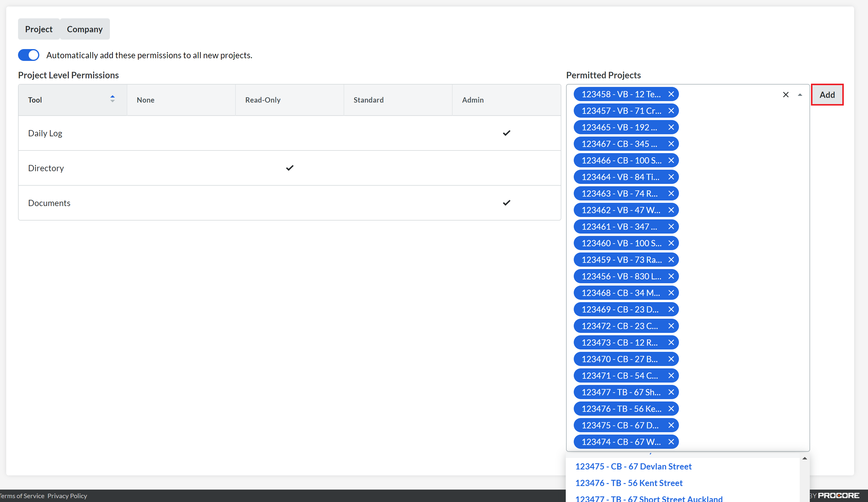Remove project chip 123475 - CB - 67 D...
The height and width of the screenshot is (502, 868).
[671, 425]
